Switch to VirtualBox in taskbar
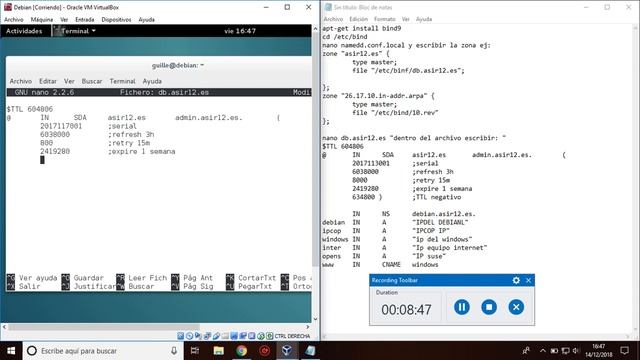 tap(287, 351)
